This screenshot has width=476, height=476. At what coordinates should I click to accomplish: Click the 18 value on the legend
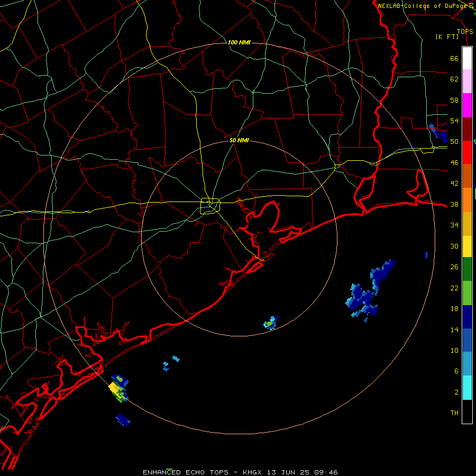point(454,309)
